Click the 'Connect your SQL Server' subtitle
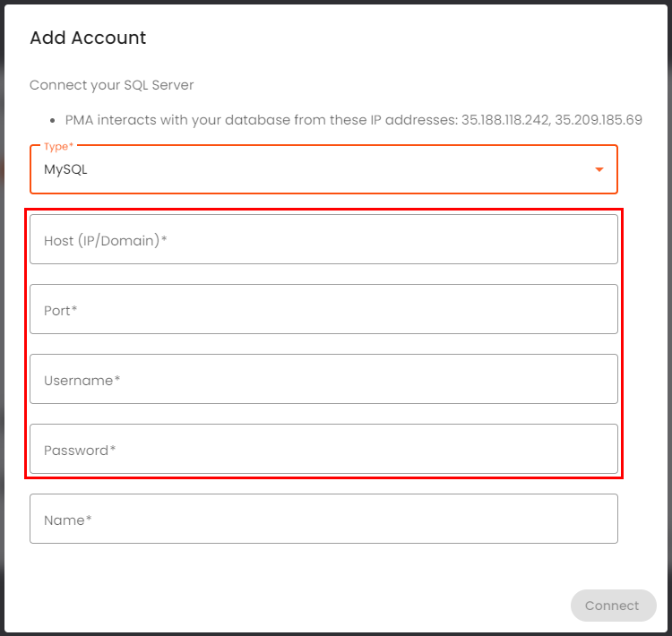This screenshot has width=672, height=636. (112, 85)
